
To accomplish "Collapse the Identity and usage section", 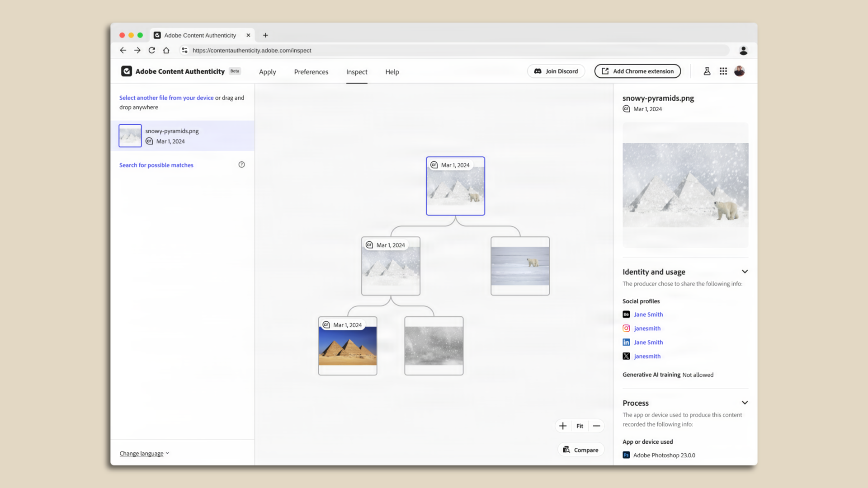I will click(x=745, y=272).
